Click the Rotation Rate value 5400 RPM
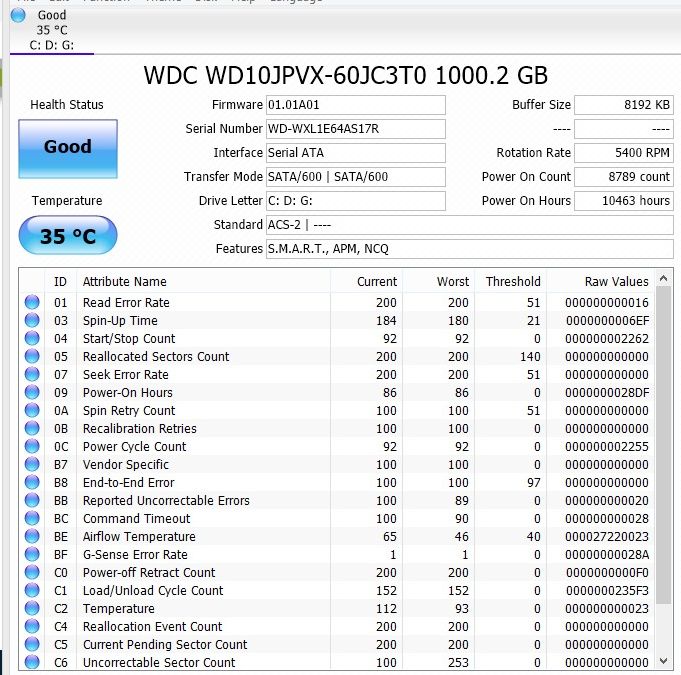This screenshot has height=675, width=681. click(624, 153)
